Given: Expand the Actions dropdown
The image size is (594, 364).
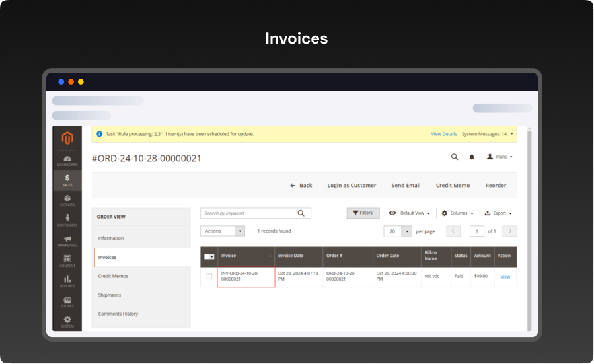Looking at the screenshot, I should tap(223, 231).
